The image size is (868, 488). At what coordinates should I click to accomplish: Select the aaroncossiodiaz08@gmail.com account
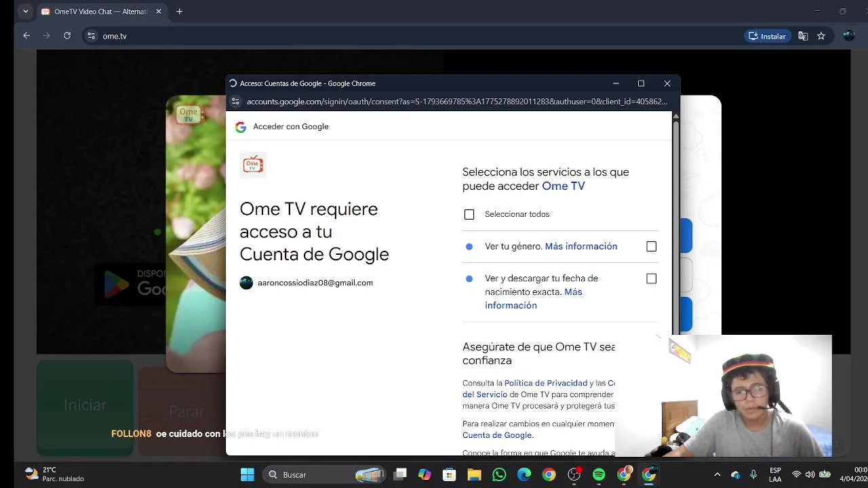click(307, 283)
